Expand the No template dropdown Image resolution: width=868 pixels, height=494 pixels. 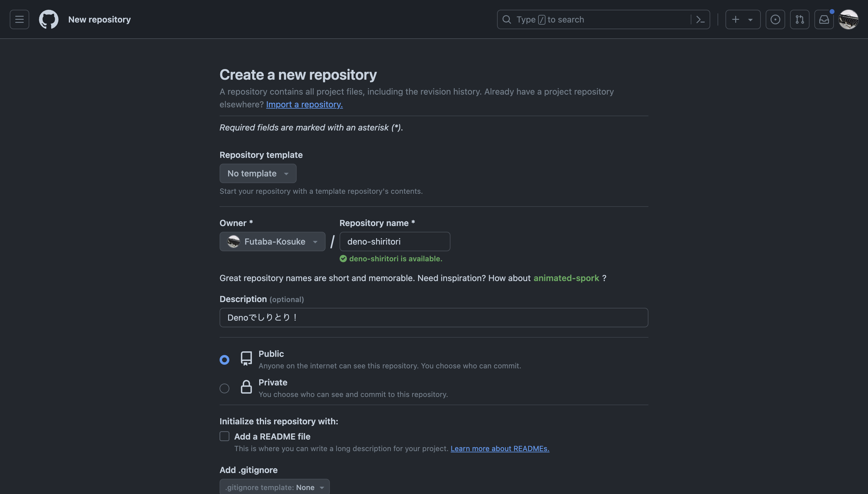pos(258,173)
